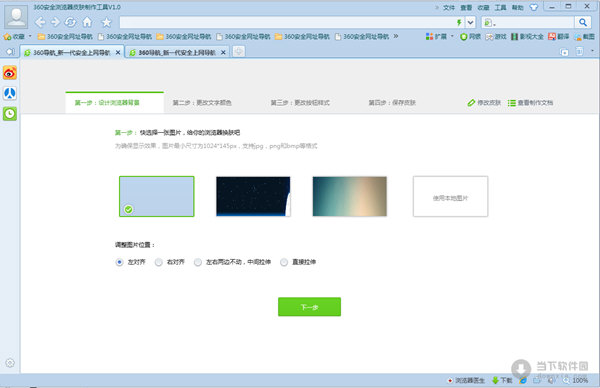600x388 pixels.
Task: Click the address bar field
Action: click(287, 23)
